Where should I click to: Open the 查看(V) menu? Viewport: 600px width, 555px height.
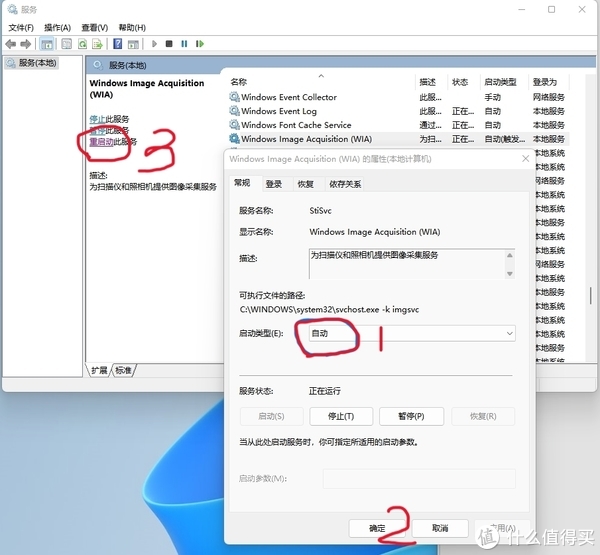95,28
